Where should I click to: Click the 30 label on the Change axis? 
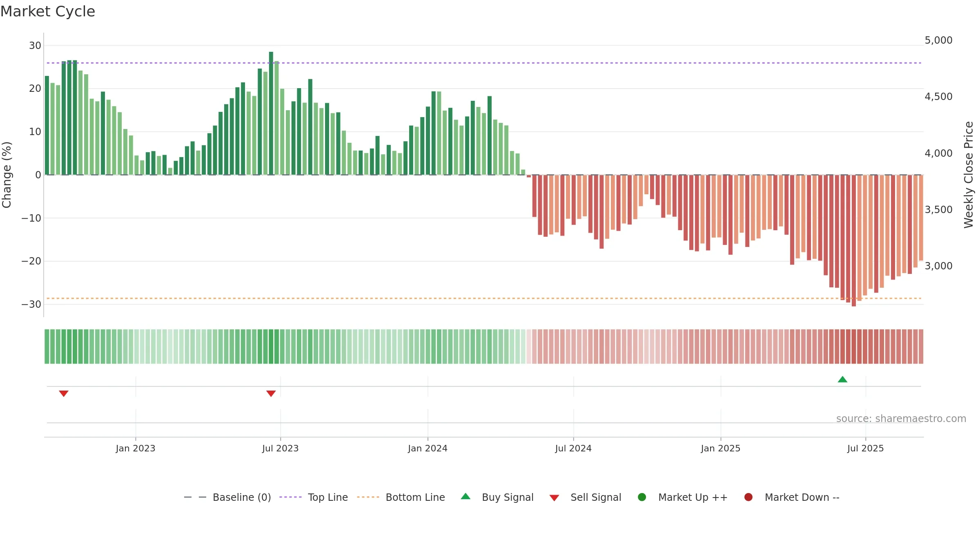click(x=35, y=46)
